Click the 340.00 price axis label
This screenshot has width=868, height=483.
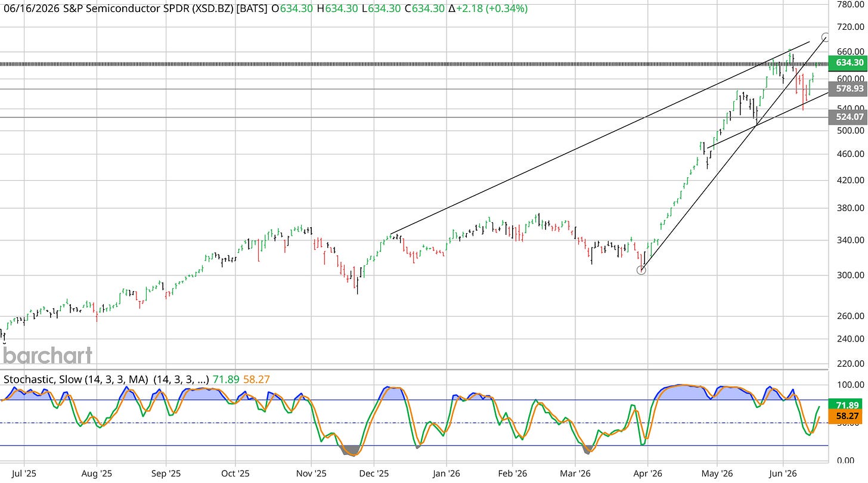pos(851,240)
